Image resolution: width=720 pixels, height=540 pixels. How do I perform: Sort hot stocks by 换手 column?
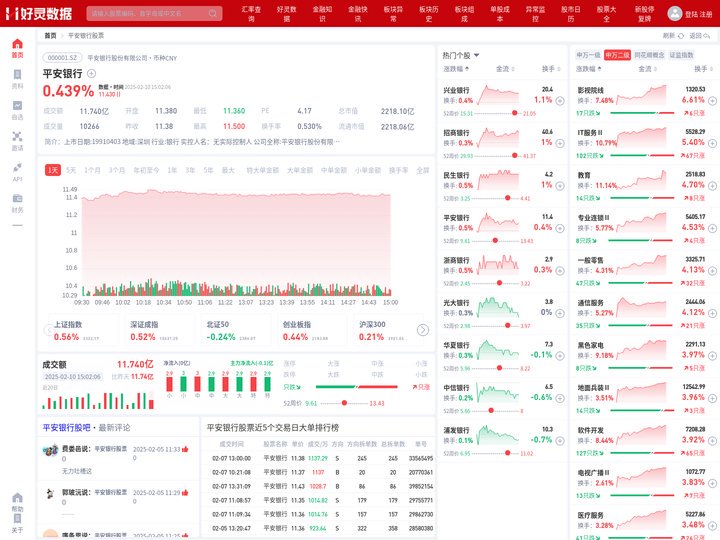(x=551, y=69)
